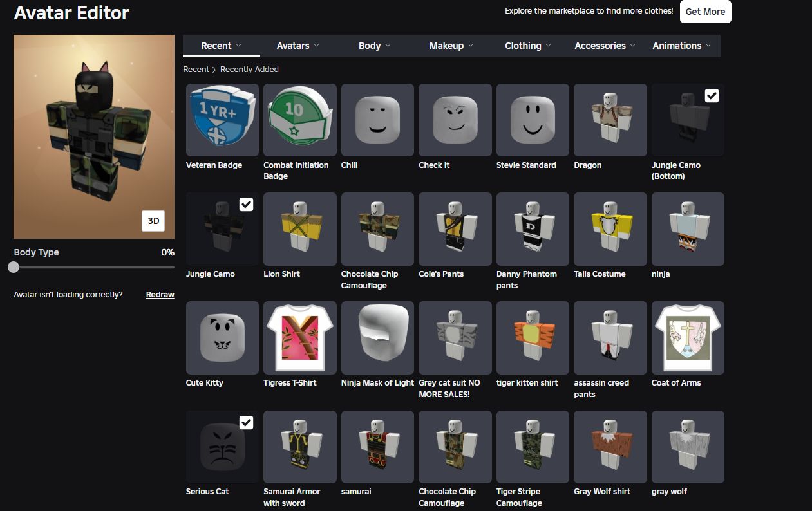Select the Ninja Mask of Light

pyautogui.click(x=377, y=337)
